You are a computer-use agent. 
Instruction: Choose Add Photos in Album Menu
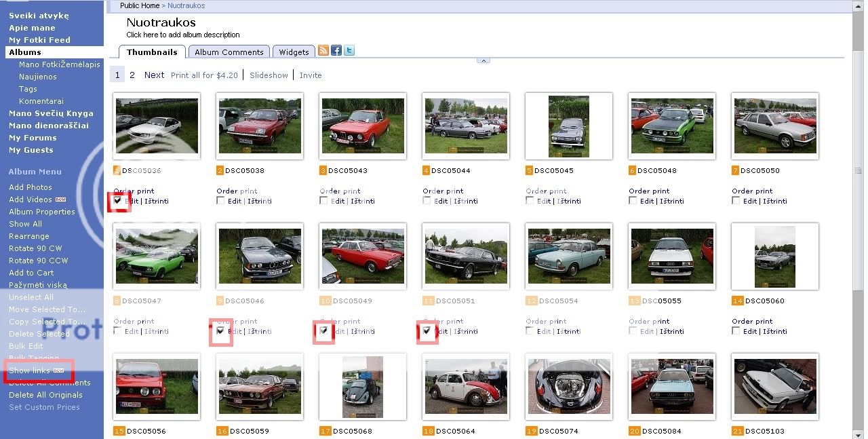pyautogui.click(x=31, y=187)
